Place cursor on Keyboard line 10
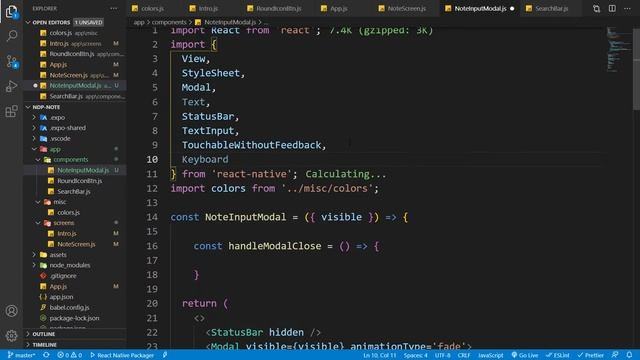Viewport: 640px width, 360px height. (205, 160)
